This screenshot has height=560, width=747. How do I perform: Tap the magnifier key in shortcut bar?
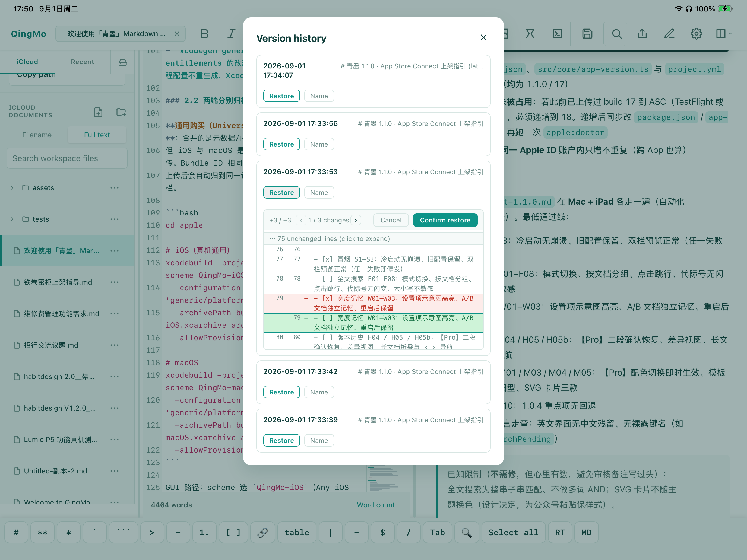pos(467,532)
